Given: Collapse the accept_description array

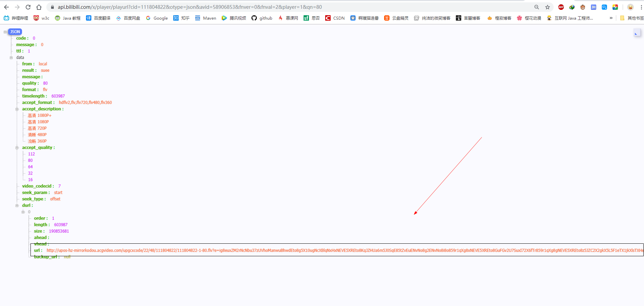Looking at the screenshot, I should coord(17,109).
